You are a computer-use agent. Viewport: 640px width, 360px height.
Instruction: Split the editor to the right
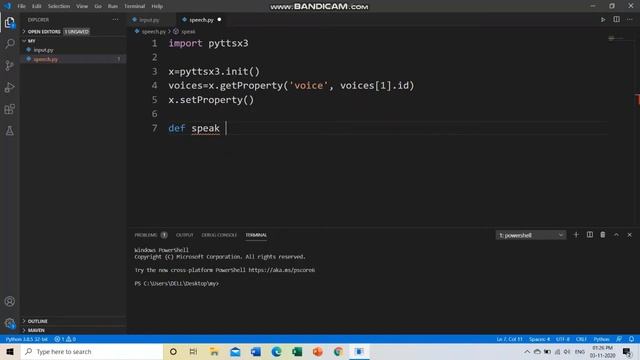point(616,20)
